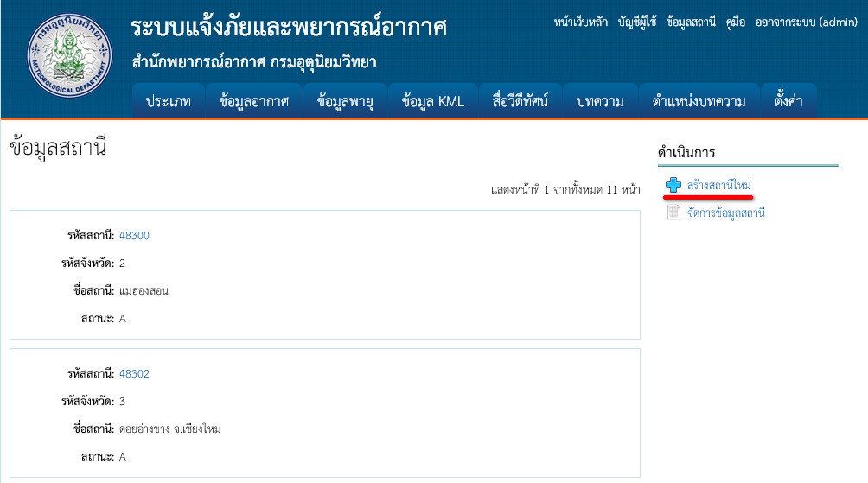
Task: Click subtitle สำนักพยากรณ์อากาศ กรมอุตุนิยมวิทยา
Action: pyautogui.click(x=254, y=62)
